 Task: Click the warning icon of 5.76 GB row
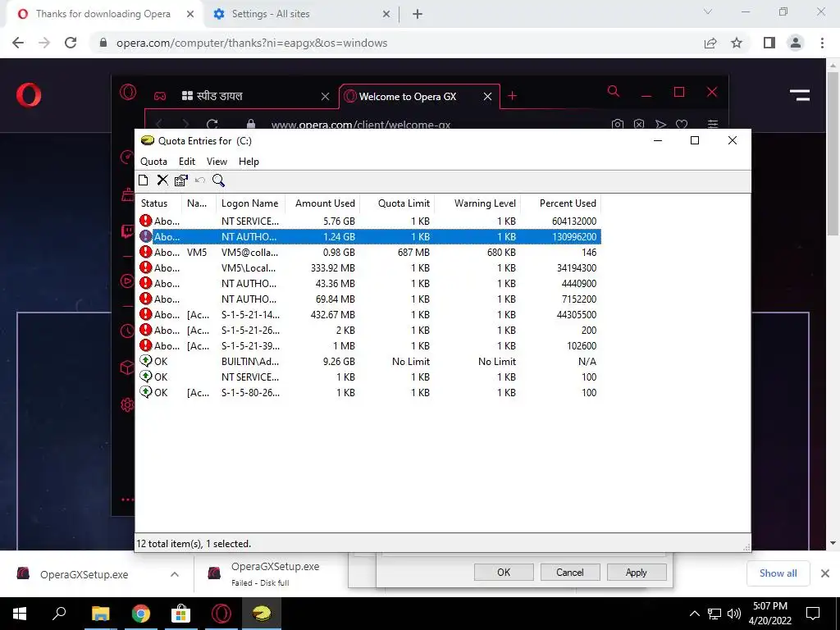145,221
